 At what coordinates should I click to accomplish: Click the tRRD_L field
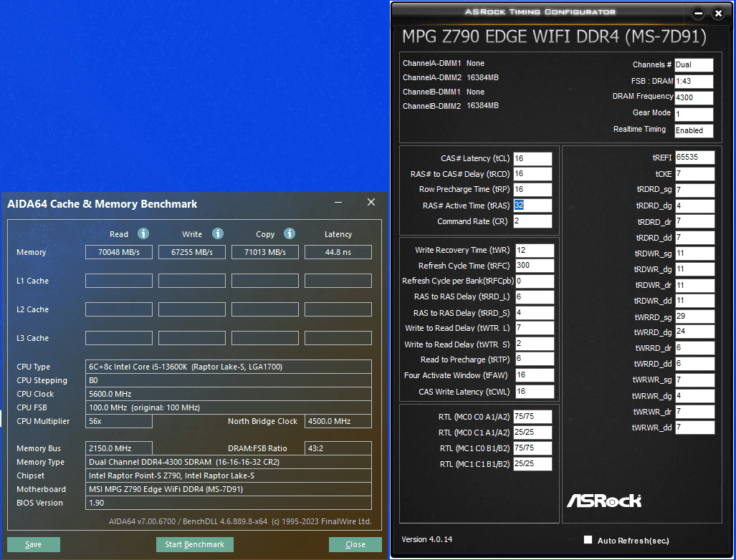click(535, 297)
